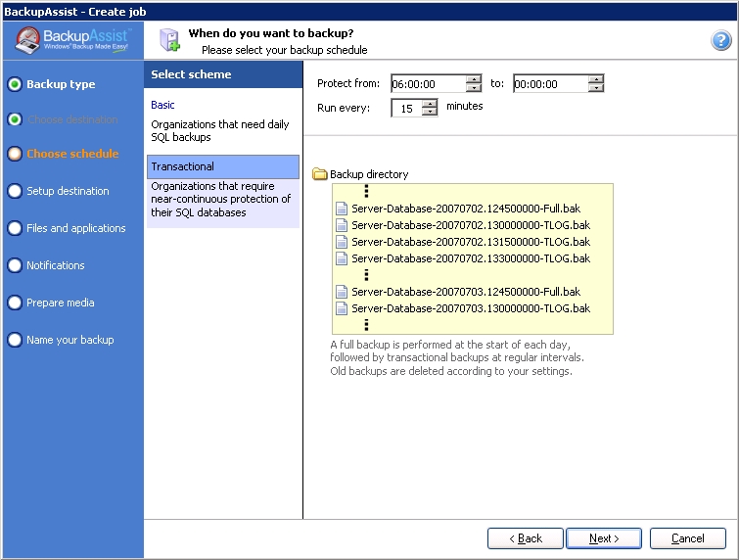Click the BackupAssist logo
739x560 pixels.
click(x=72, y=40)
